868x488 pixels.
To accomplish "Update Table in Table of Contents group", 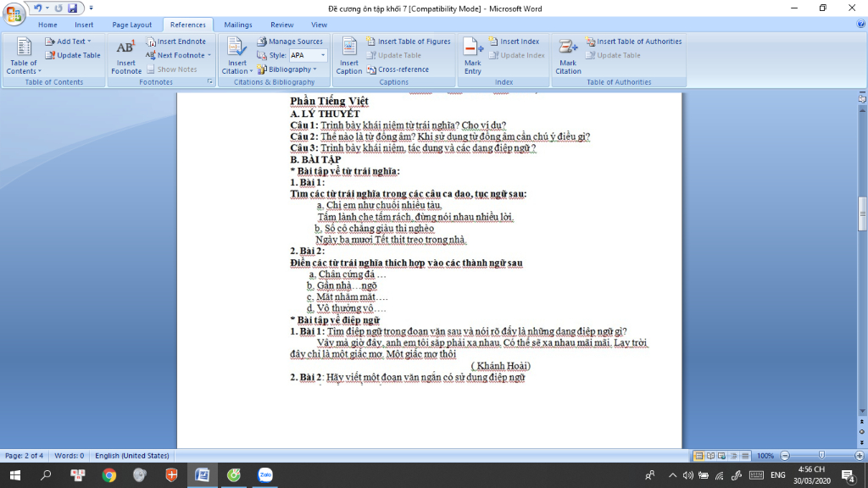I will [73, 55].
